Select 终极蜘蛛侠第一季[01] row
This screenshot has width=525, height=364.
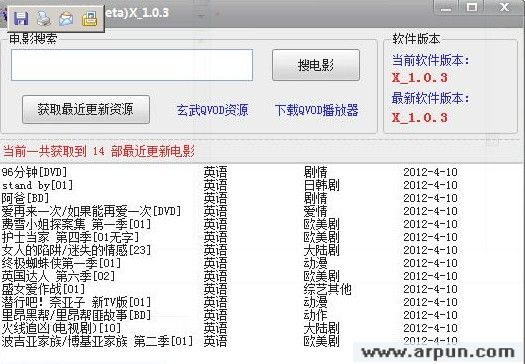pyautogui.click(x=229, y=263)
